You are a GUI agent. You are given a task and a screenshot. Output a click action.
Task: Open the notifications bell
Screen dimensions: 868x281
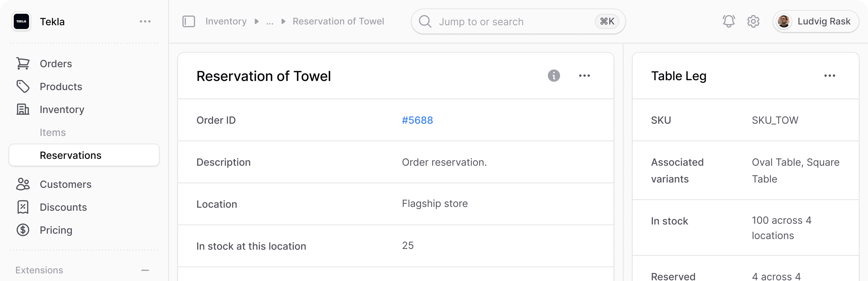coord(729,21)
